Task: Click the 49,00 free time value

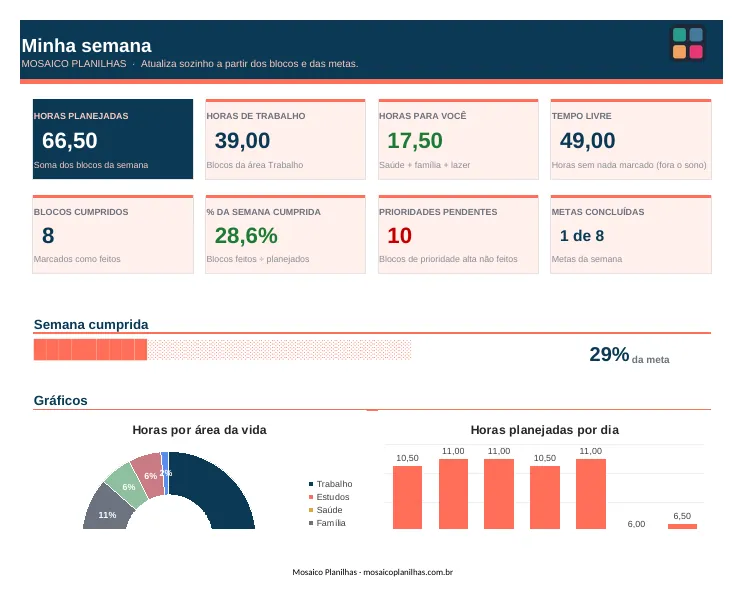Action: [x=588, y=141]
